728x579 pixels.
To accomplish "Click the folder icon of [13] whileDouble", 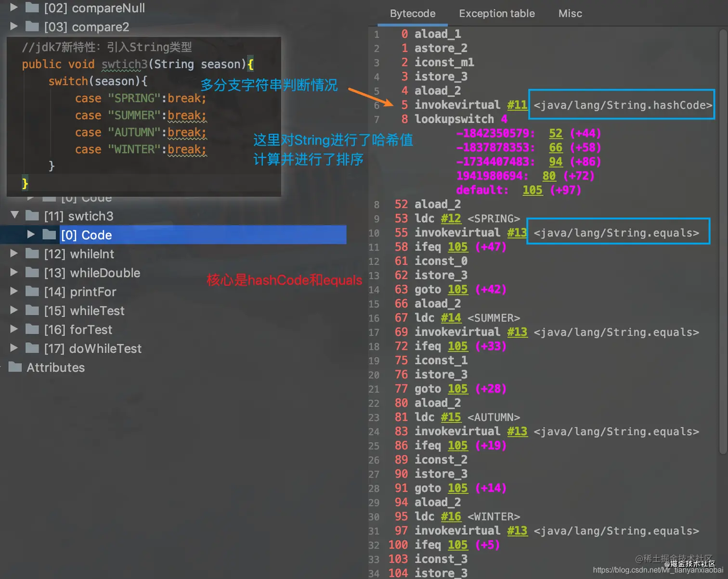I will pos(32,272).
